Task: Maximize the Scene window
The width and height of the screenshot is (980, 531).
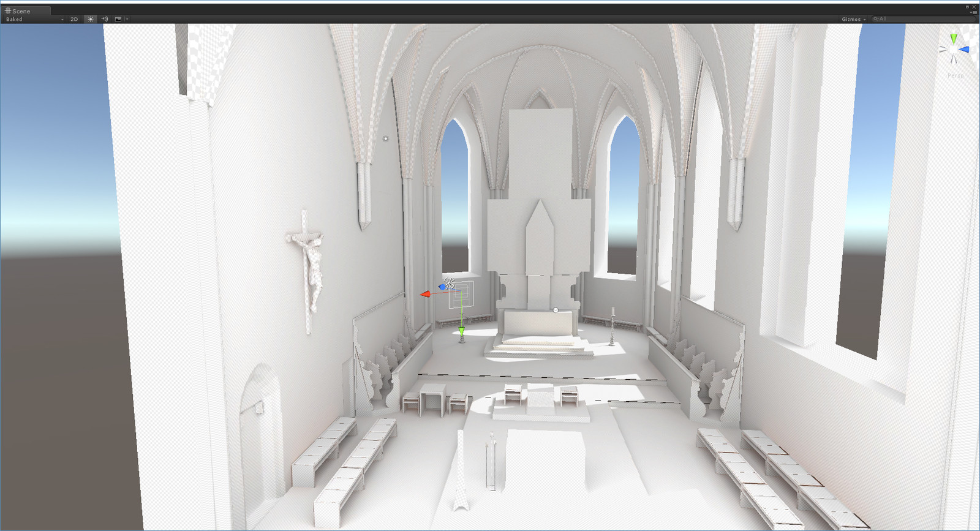Action: [968, 7]
